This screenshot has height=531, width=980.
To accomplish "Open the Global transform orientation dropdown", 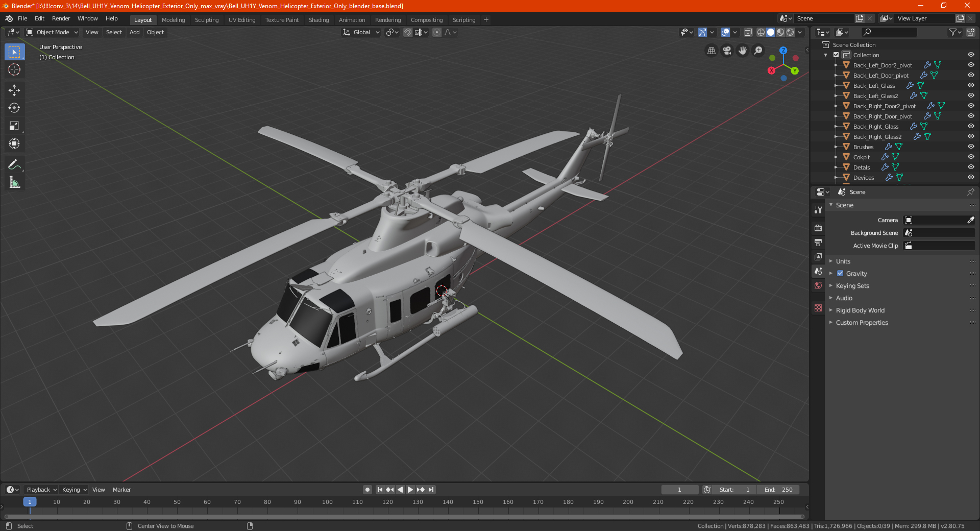I will [361, 32].
